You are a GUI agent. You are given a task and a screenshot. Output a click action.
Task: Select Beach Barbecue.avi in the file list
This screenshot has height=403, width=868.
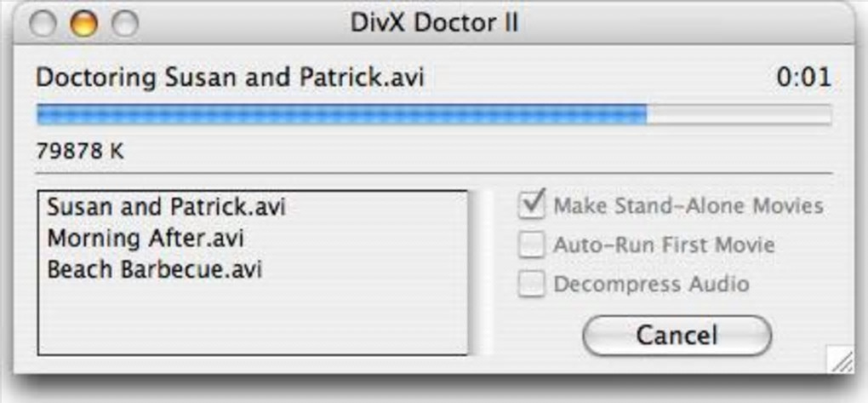click(154, 270)
